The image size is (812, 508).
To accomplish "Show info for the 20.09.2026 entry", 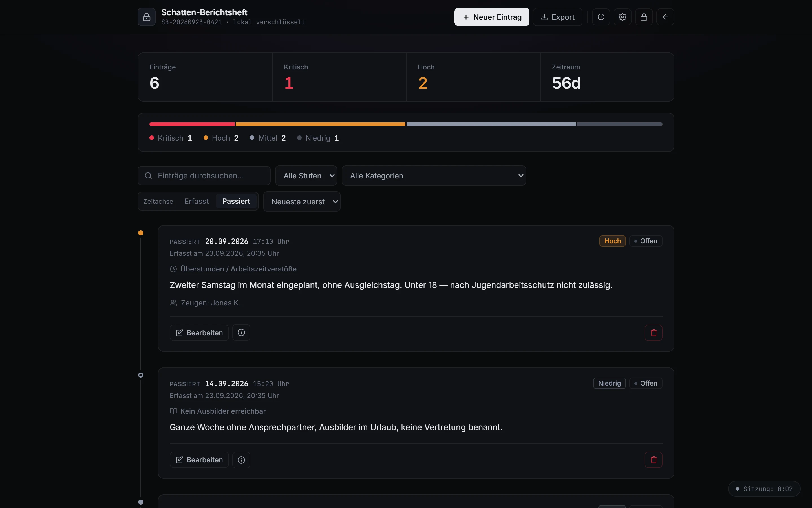I will 241,333.
